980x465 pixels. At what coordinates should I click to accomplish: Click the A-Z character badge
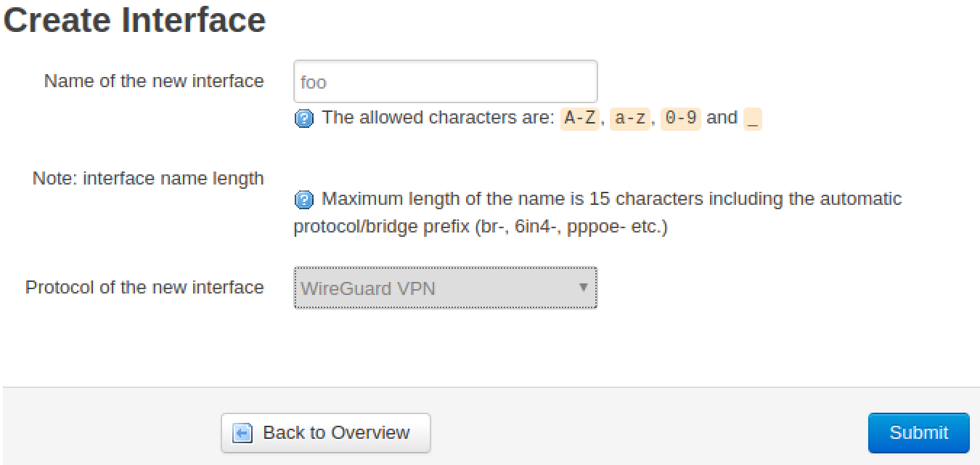tap(580, 118)
